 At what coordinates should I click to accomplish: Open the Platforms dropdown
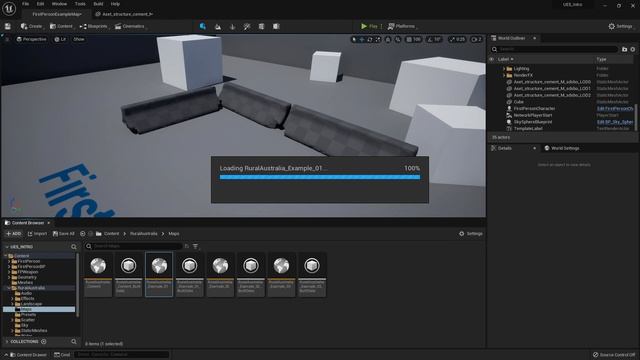coord(402,26)
